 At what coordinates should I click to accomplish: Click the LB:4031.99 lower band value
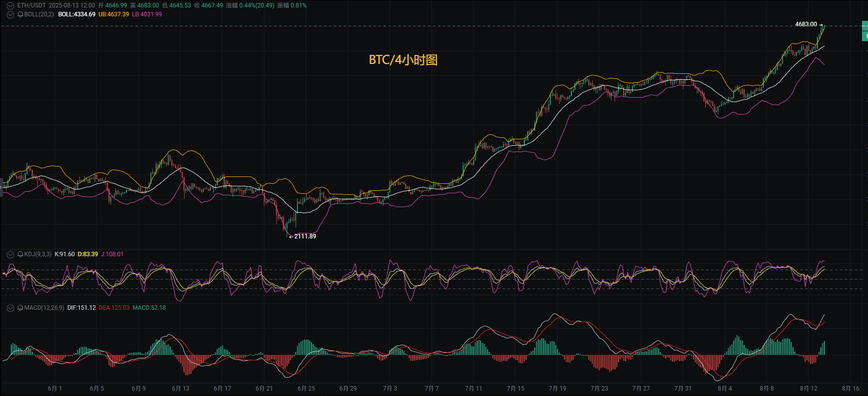point(147,14)
